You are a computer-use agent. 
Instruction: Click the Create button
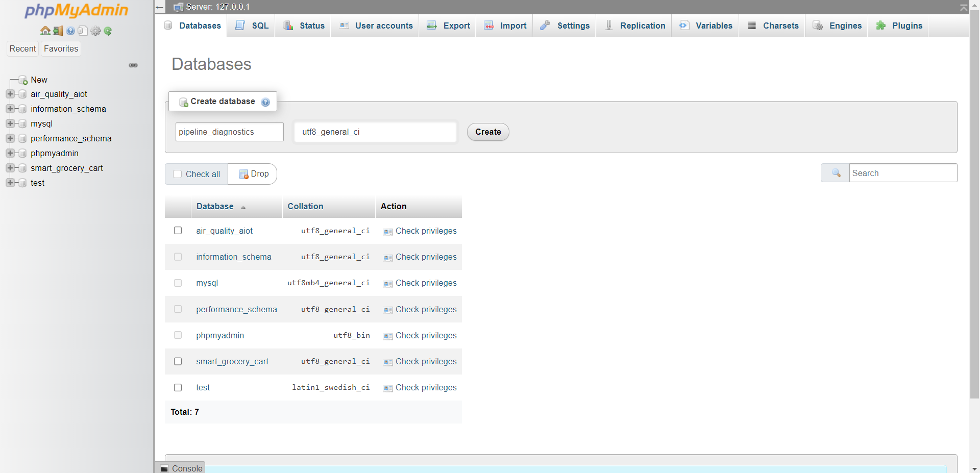[x=488, y=132]
